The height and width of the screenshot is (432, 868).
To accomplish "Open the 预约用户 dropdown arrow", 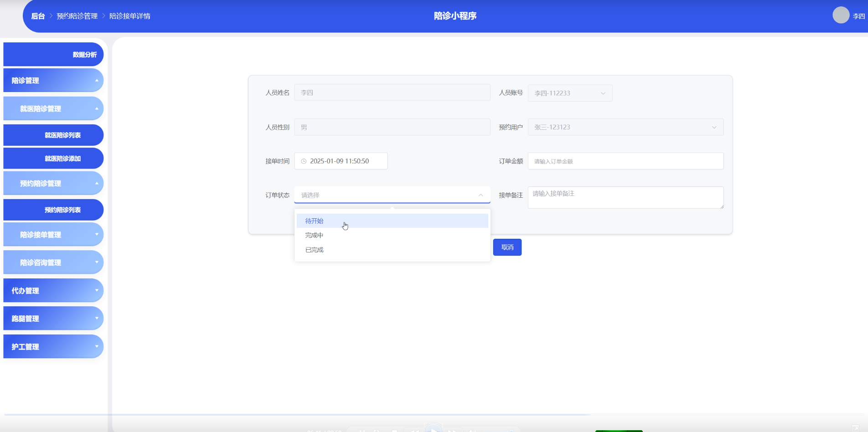I will pos(714,128).
